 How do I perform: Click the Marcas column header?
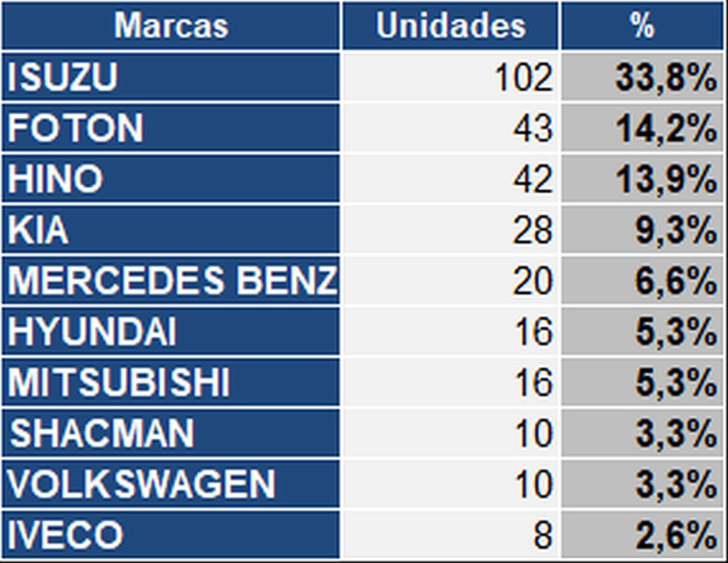click(171, 26)
